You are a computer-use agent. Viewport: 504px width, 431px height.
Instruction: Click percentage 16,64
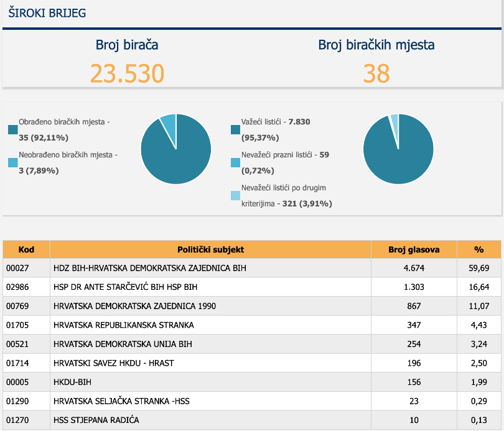click(479, 287)
